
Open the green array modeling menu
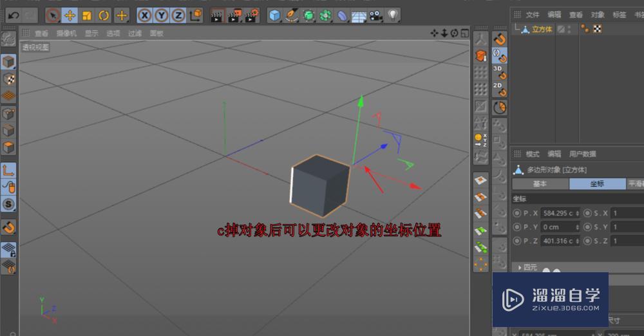[325, 15]
